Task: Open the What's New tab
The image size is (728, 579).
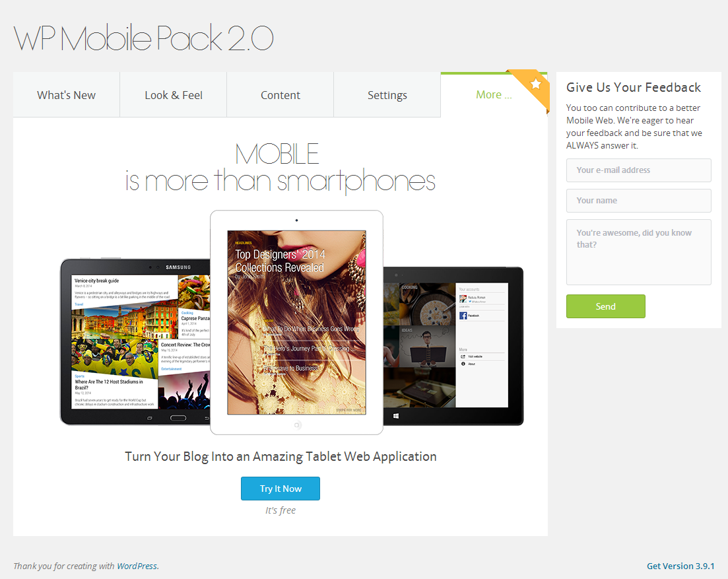Action: click(x=66, y=95)
